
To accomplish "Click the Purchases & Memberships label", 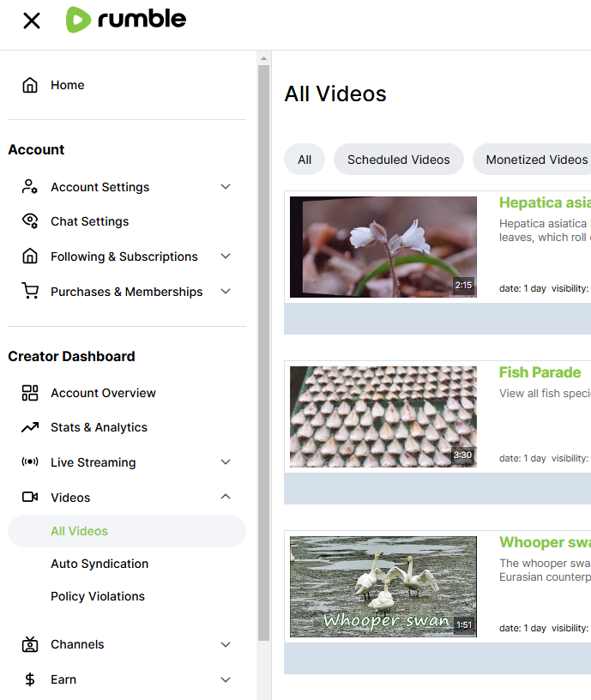I will (126, 292).
